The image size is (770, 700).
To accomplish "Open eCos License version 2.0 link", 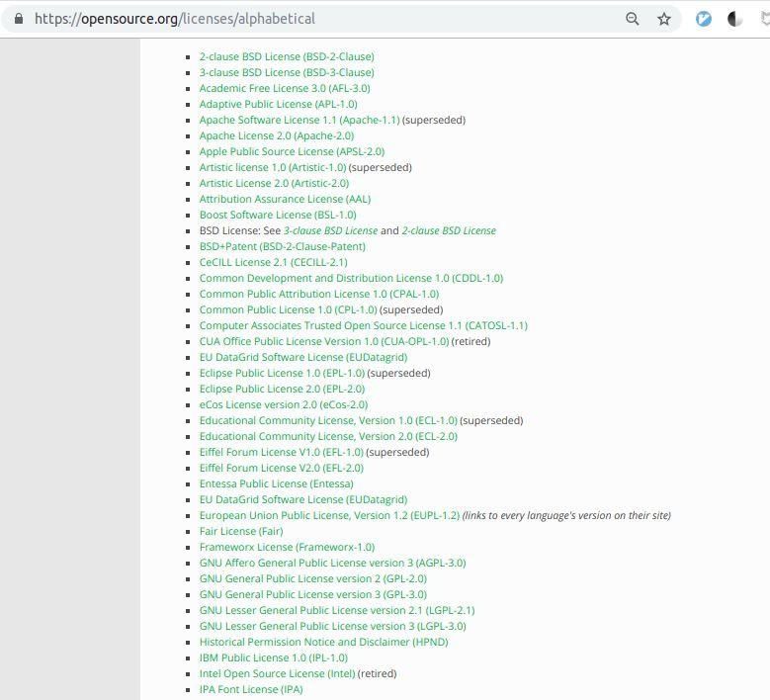I will coord(284,404).
